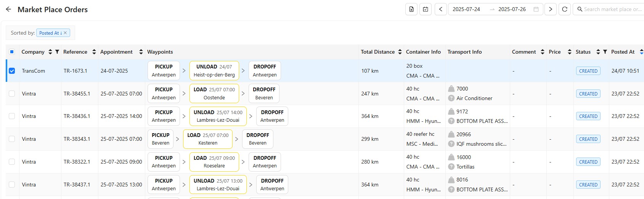Click the end date 2025-07-26 field

(512, 9)
